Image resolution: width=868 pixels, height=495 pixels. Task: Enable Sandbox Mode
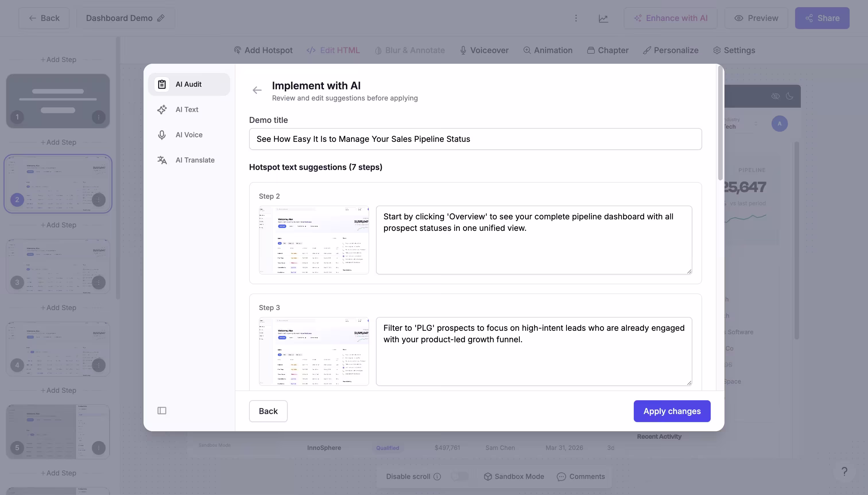tap(514, 477)
